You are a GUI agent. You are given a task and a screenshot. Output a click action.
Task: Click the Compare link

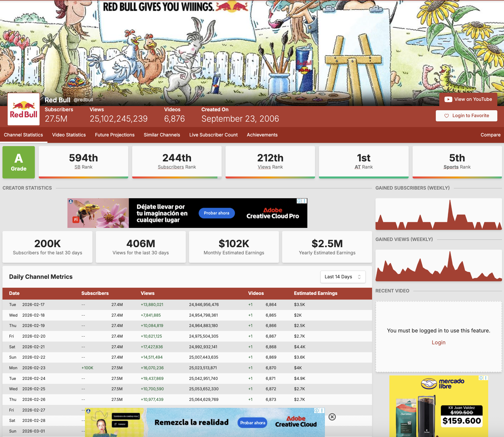pyautogui.click(x=490, y=135)
